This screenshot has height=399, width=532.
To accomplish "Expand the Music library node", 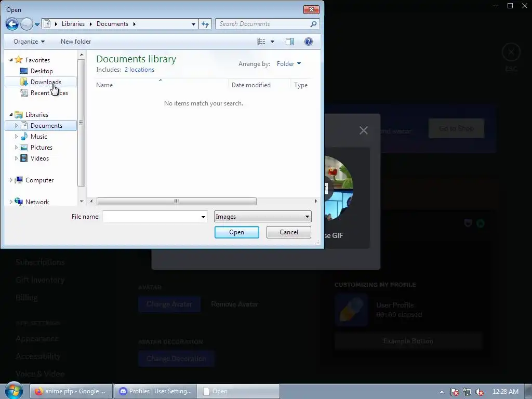I will (16, 137).
